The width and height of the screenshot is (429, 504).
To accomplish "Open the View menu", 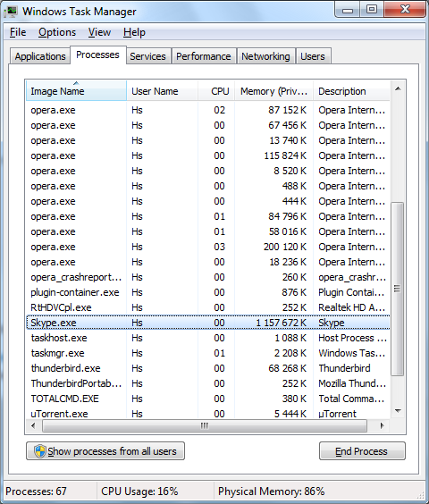I will point(100,32).
